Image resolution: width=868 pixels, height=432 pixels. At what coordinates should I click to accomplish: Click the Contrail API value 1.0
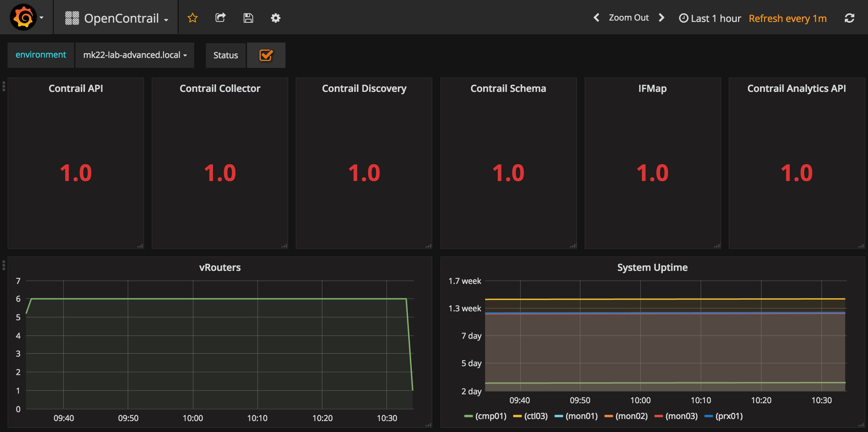click(x=76, y=173)
